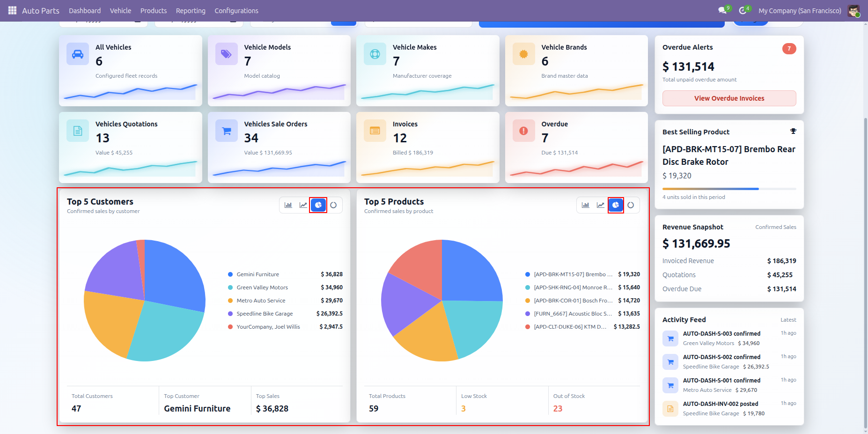The image size is (868, 434).
Task: Click View Overdue Invoices button
Action: pos(729,98)
